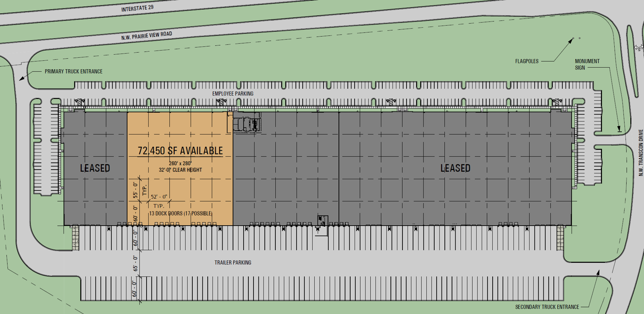Screen dimensions: 644x314
Task: Select the 260' x 280' dimension text
Action: click(x=180, y=163)
